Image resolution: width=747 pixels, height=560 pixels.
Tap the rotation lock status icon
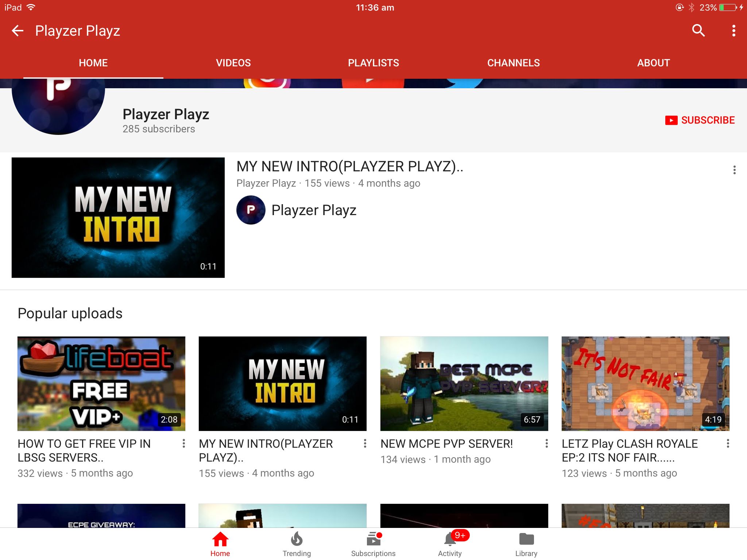pos(680,7)
